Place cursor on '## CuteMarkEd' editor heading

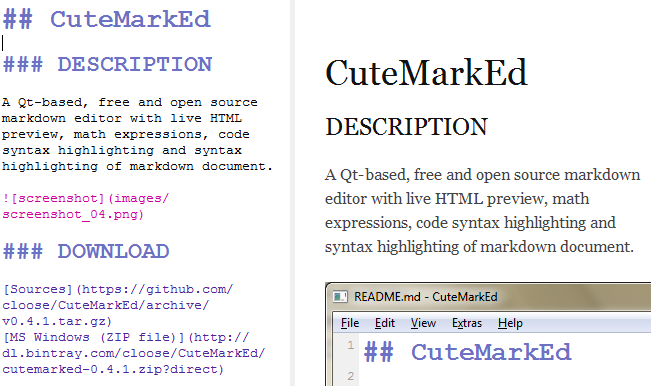pos(107,20)
